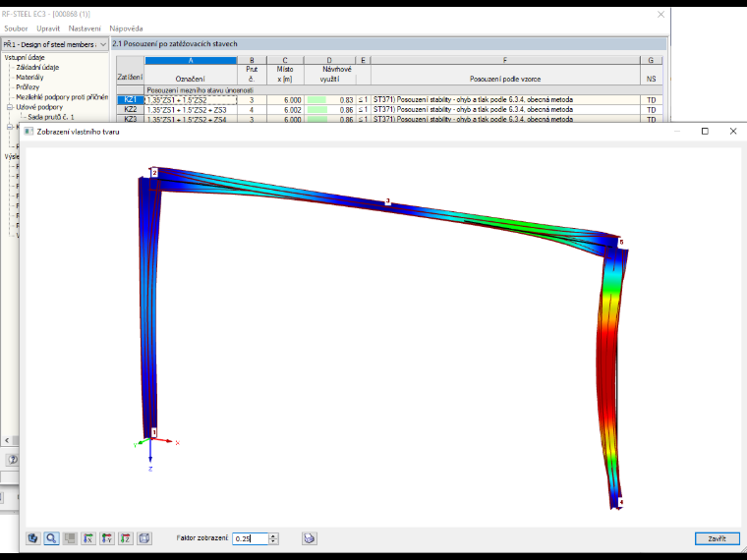The height and width of the screenshot is (560, 747).
Task: Click node label 5 at right frame corner
Action: pos(621,243)
